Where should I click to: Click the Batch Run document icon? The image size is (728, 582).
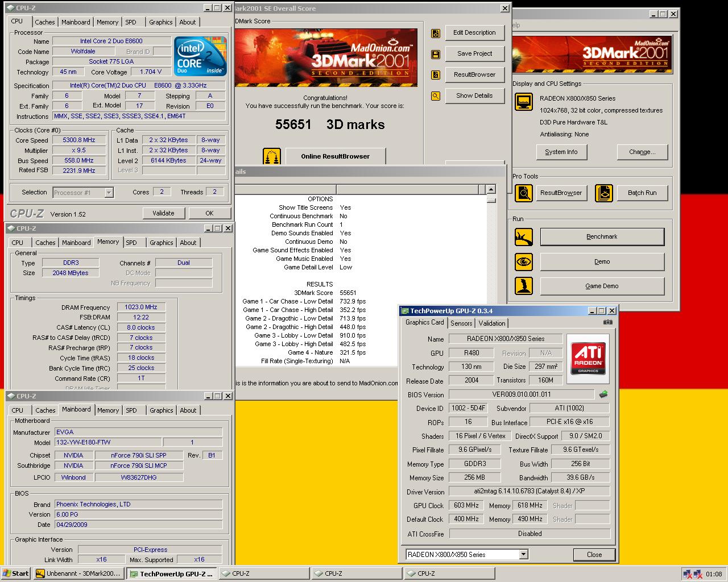(x=603, y=193)
